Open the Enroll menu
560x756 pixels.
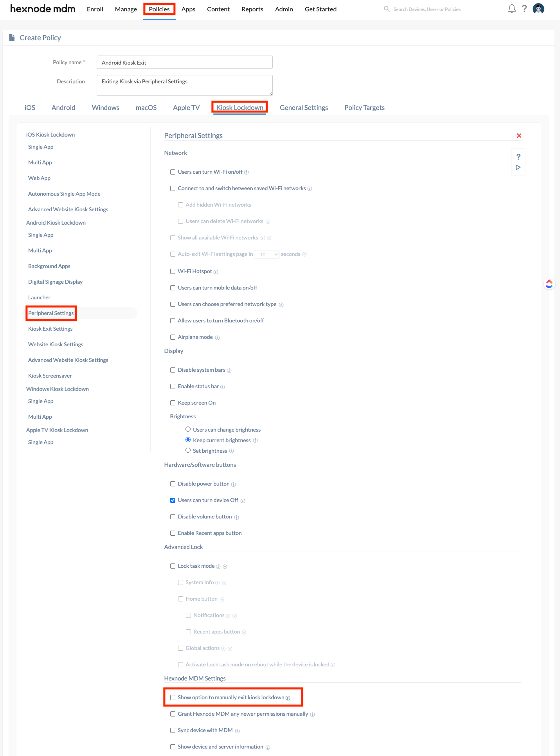click(x=95, y=9)
